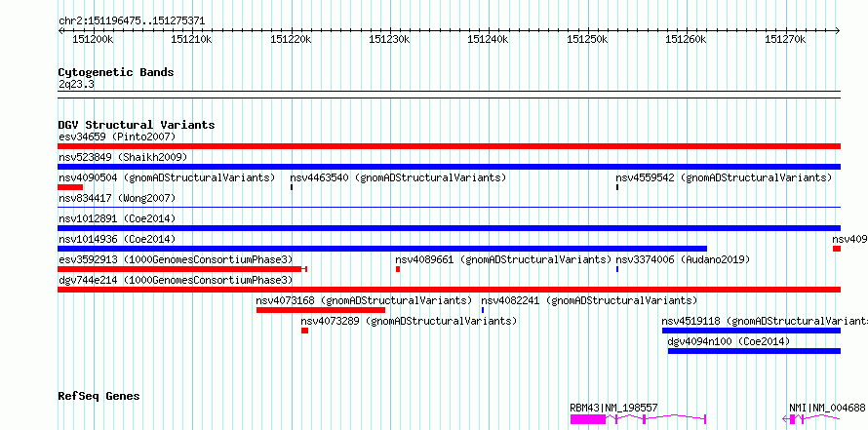The width and height of the screenshot is (868, 430).
Task: Open nsv4082241 gnomAD variant label
Action: 589,300
